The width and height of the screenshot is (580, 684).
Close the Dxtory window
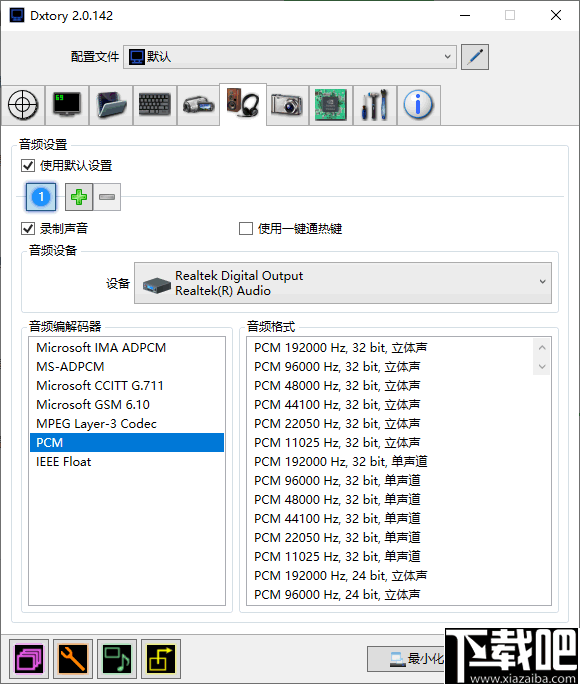tap(556, 15)
